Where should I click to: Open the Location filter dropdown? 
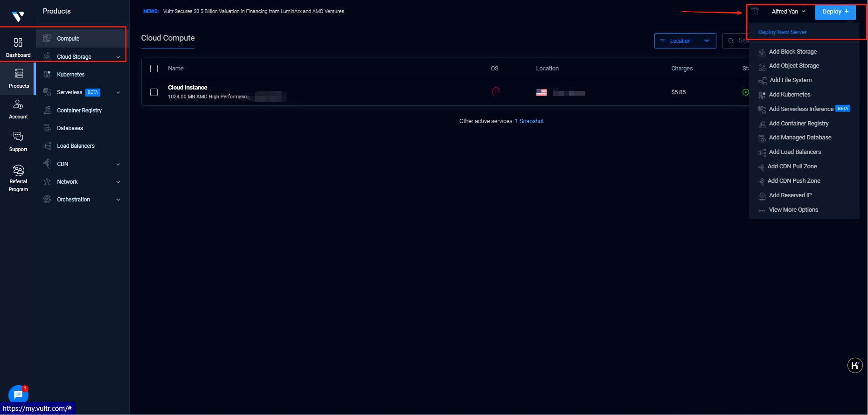point(685,41)
